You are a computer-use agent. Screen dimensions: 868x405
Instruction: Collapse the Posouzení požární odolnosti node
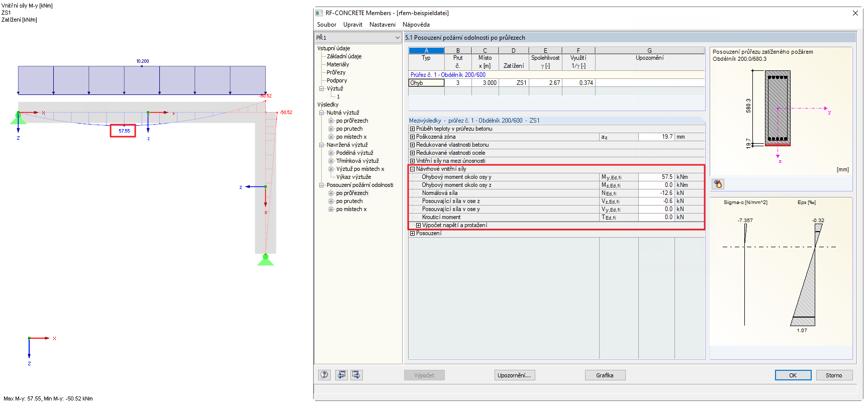322,185
